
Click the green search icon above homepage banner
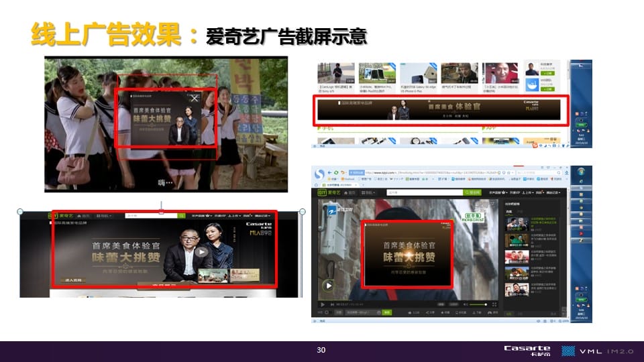click(181, 215)
